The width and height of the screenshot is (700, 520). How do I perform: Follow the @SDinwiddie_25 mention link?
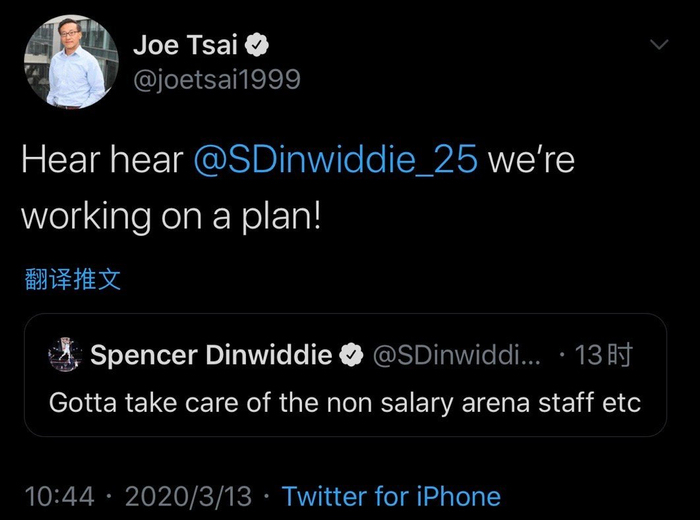pyautogui.click(x=335, y=161)
